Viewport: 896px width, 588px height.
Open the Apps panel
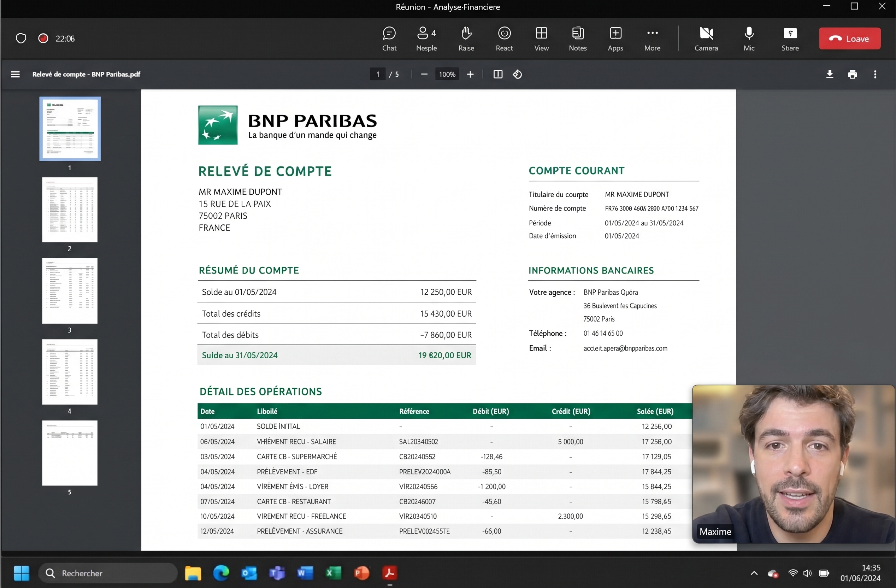tap(615, 39)
